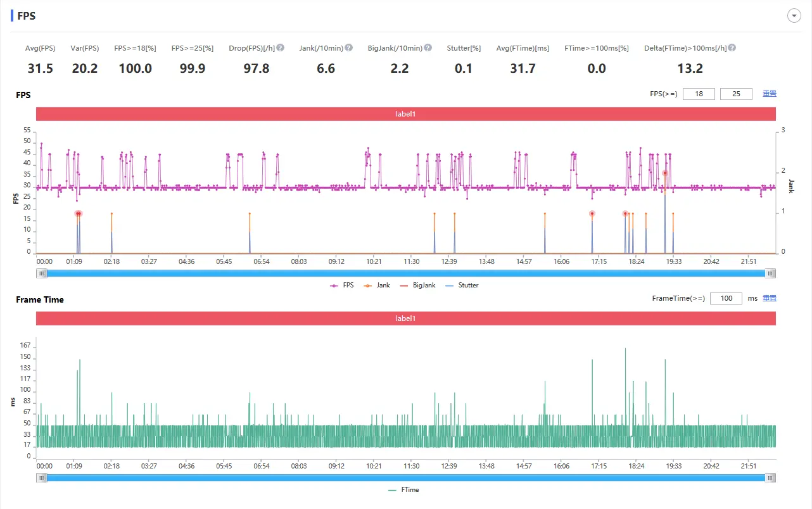Open help icon next to BigJank(/10min)
Screen dimensions: 812x509
428,48
